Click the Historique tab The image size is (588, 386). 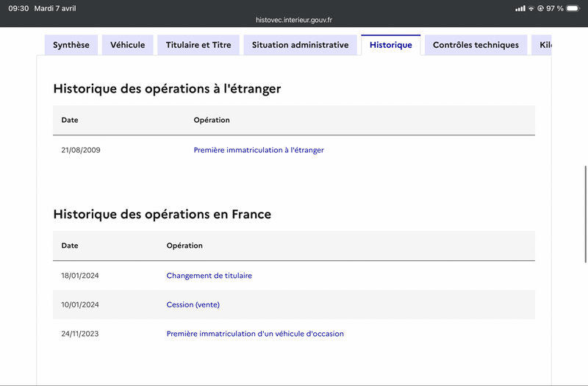pos(391,45)
